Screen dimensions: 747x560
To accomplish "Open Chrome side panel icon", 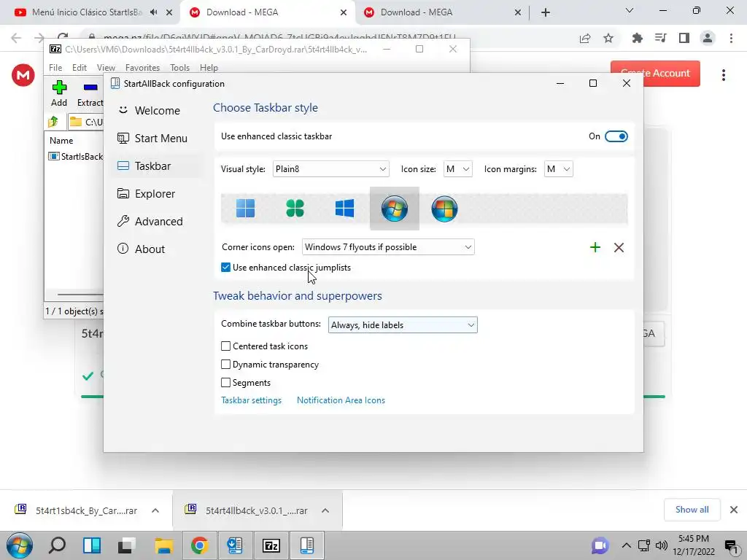I will tap(684, 38).
